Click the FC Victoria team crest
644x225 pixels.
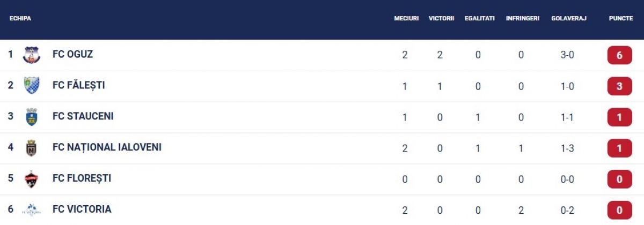pyautogui.click(x=32, y=209)
